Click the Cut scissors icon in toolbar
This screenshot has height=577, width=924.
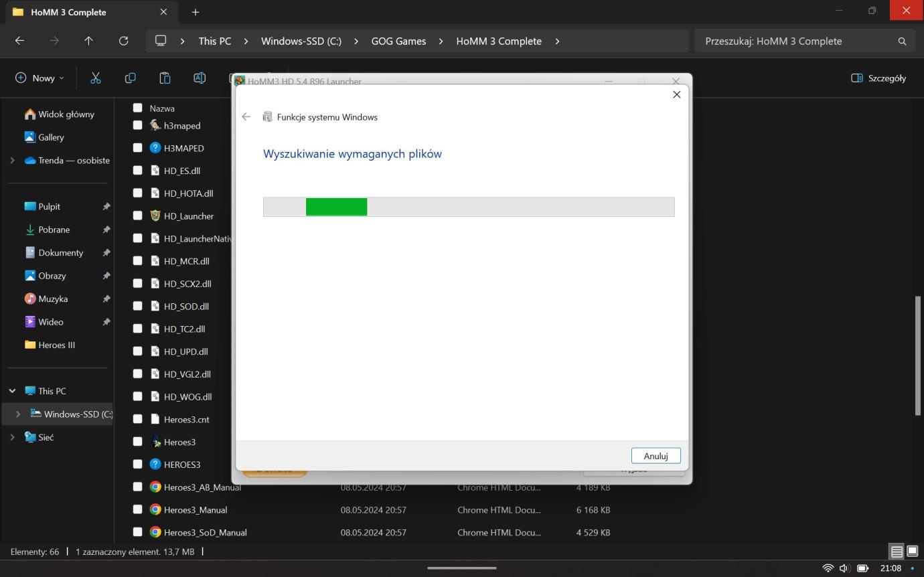click(96, 78)
